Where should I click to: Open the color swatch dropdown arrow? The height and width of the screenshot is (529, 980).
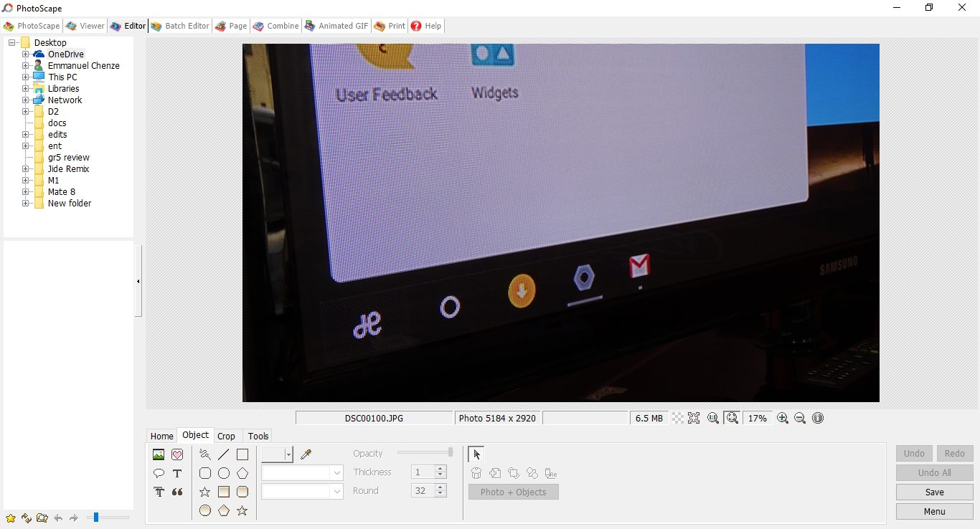288,454
